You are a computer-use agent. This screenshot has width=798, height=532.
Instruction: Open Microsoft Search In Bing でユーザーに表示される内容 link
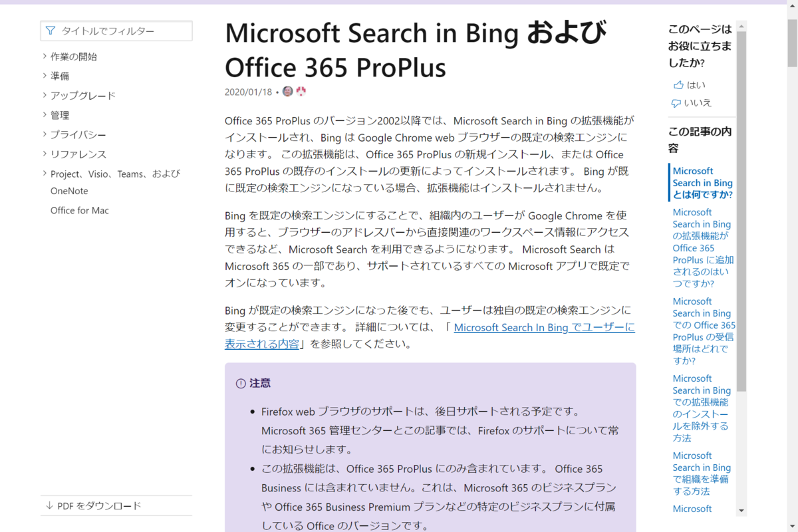click(x=430, y=336)
